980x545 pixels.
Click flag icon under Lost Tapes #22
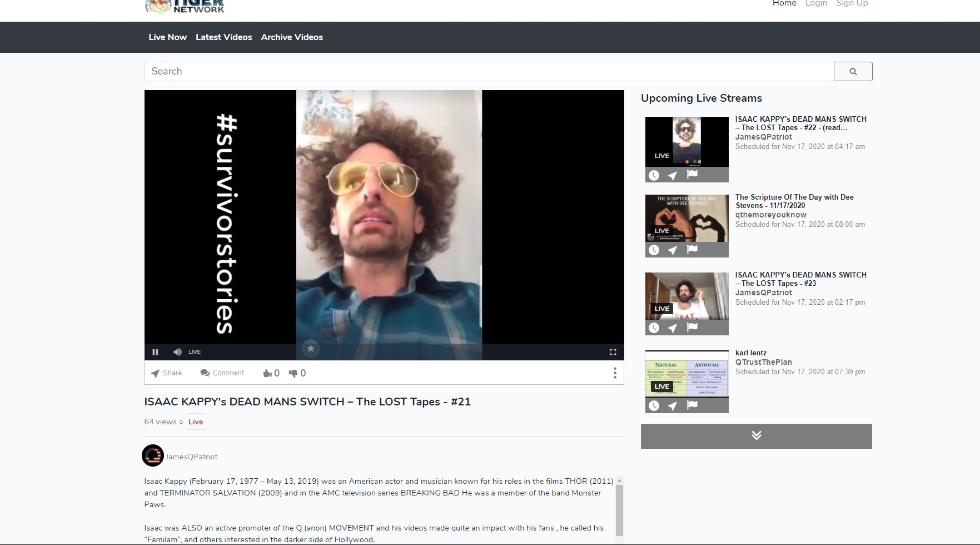coord(692,175)
